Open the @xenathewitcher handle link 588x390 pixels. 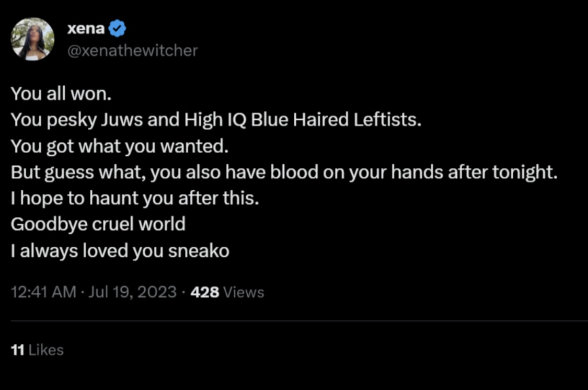tap(132, 50)
